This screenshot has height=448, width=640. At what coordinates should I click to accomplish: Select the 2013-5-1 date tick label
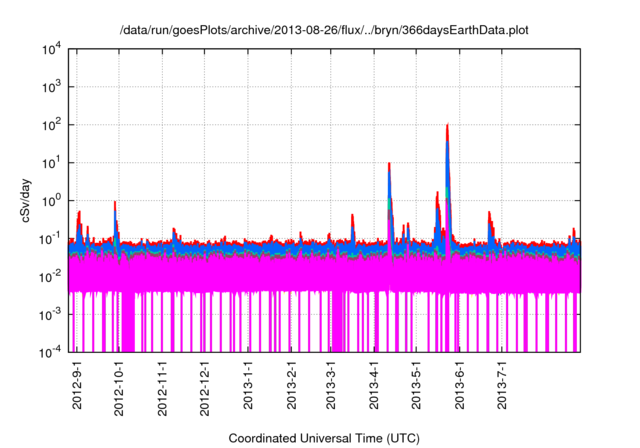(416, 383)
